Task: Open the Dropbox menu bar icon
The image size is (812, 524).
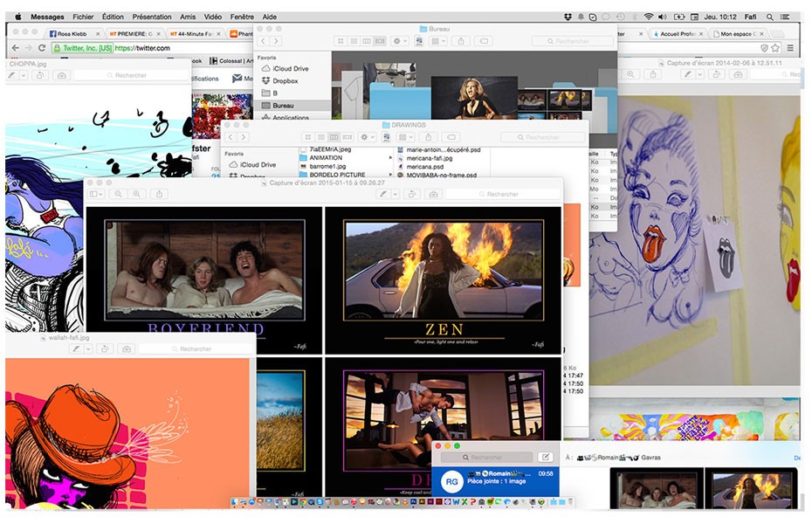Action: click(568, 17)
